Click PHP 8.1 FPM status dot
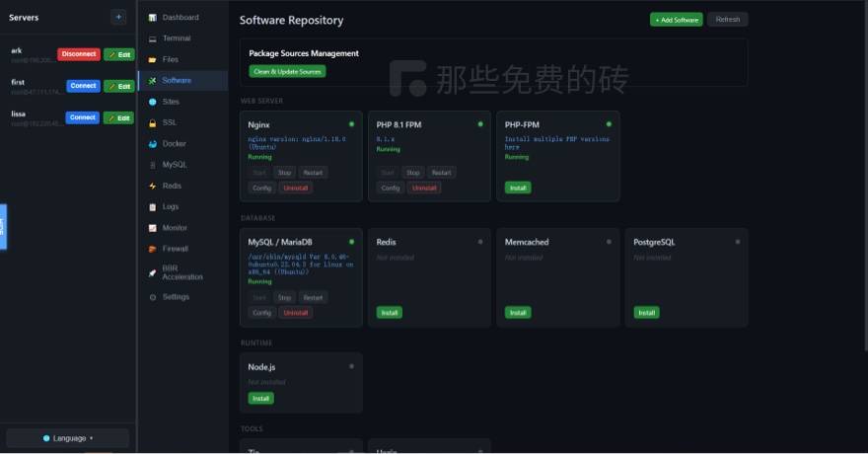This screenshot has height=454, width=868. pyautogui.click(x=480, y=124)
